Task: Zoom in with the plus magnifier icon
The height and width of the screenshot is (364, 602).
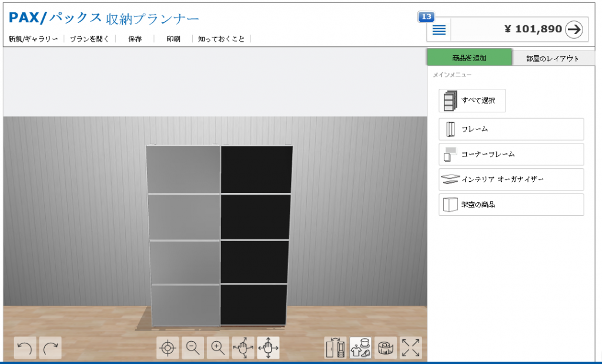Action: [218, 348]
